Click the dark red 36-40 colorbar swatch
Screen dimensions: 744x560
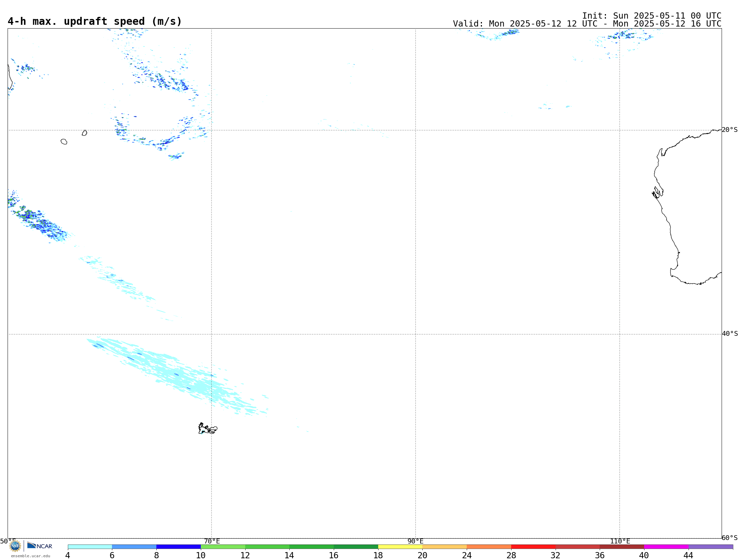(622, 547)
